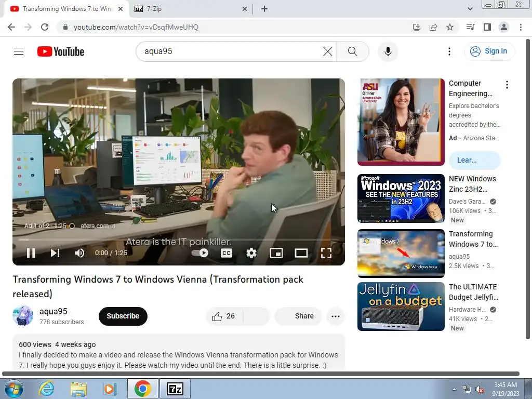Share this page from address bar
The height and width of the screenshot is (399, 532).
tap(433, 27)
